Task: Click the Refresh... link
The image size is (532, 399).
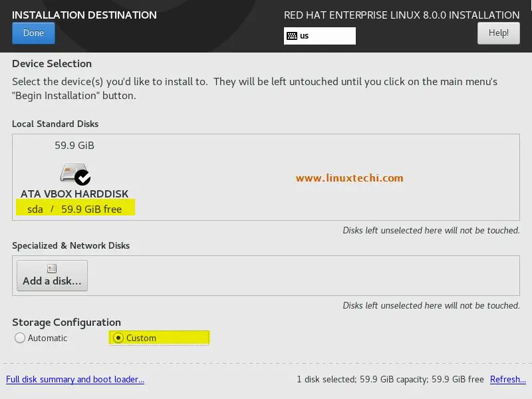Action: [508, 379]
